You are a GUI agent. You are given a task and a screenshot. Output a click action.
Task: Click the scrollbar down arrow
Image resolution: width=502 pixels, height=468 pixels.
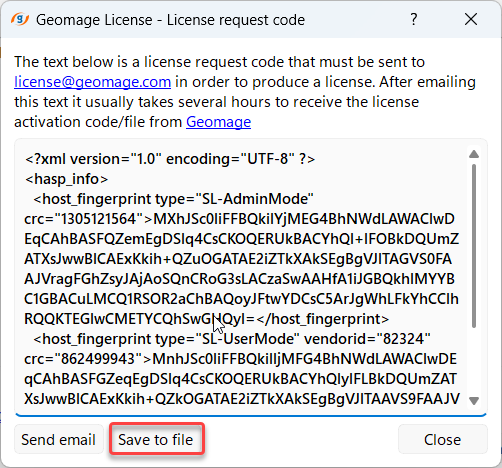coord(474,400)
